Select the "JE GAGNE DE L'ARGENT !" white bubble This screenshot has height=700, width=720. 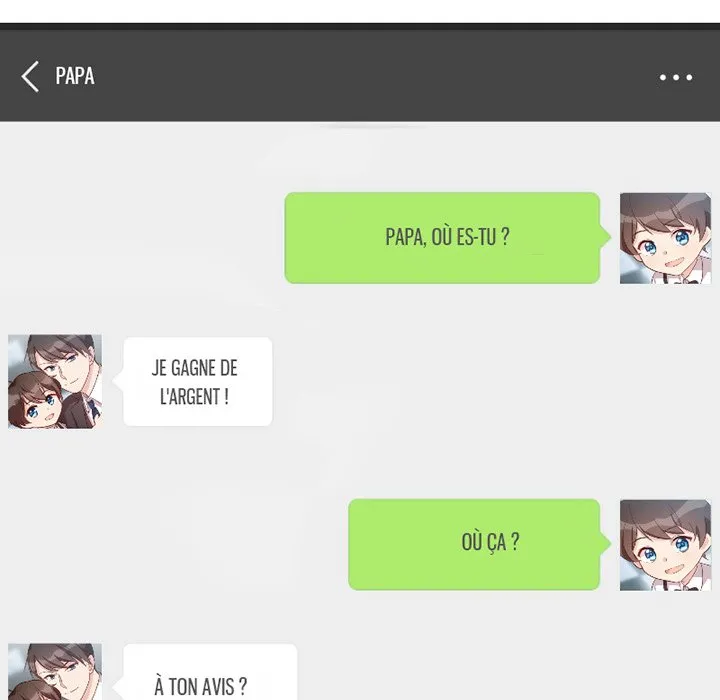198,381
